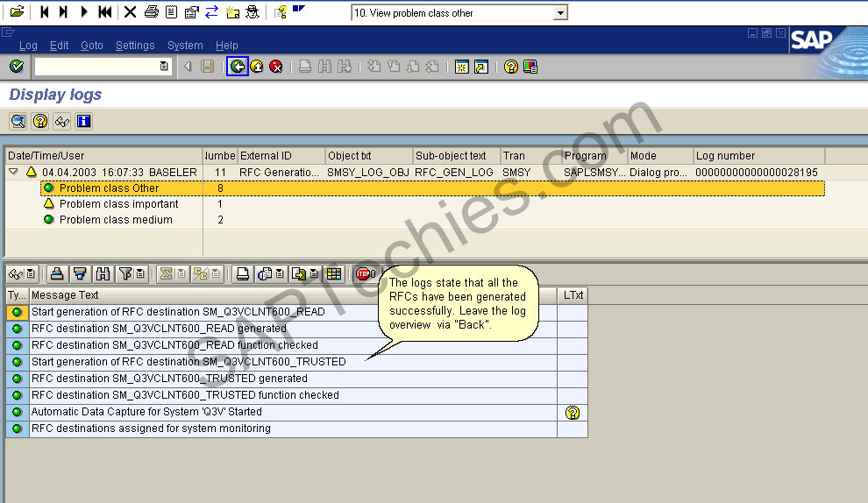
Task: Click the player Open folder icon
Action: pos(18,11)
